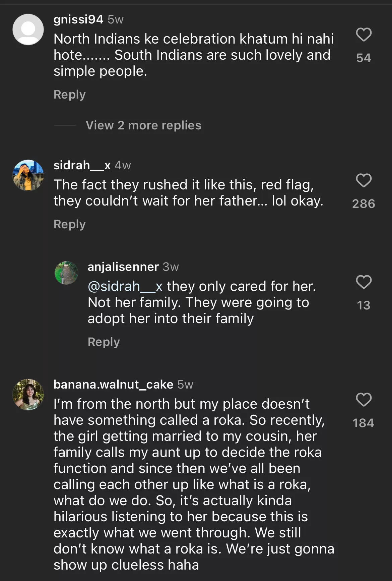This screenshot has width=392, height=581.
Task: View the 286 likes count
Action: pos(364,204)
